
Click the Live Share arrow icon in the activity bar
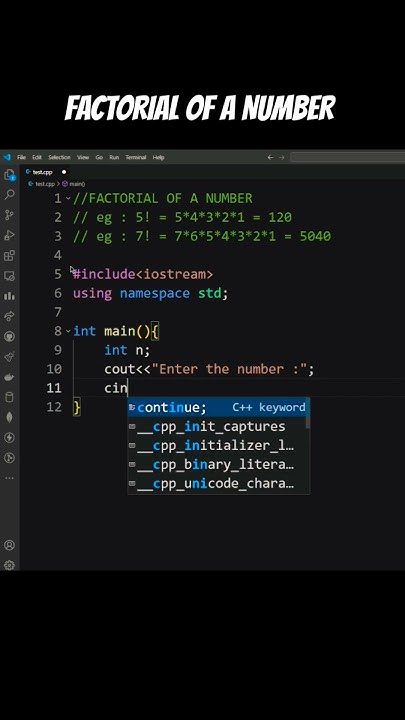pyautogui.click(x=9, y=316)
